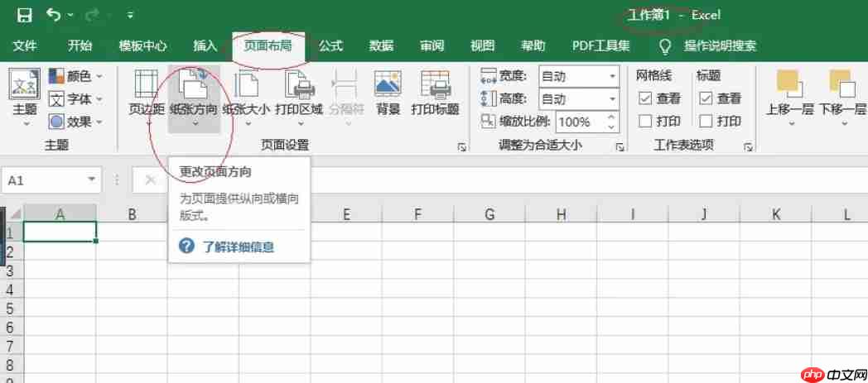Open the 文件 tab
The height and width of the screenshot is (383, 868).
pyautogui.click(x=25, y=45)
